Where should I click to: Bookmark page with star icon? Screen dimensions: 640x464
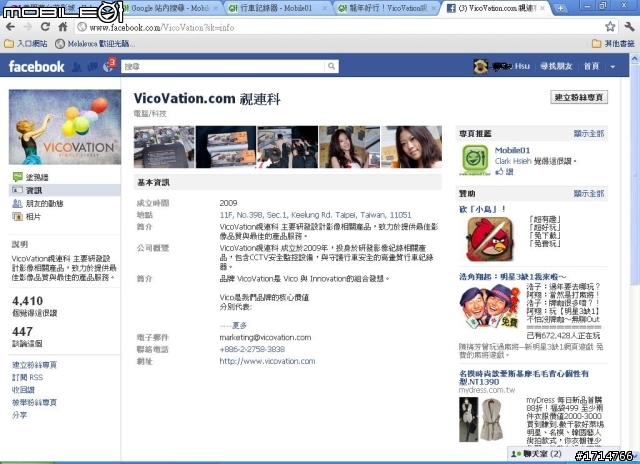(x=610, y=27)
